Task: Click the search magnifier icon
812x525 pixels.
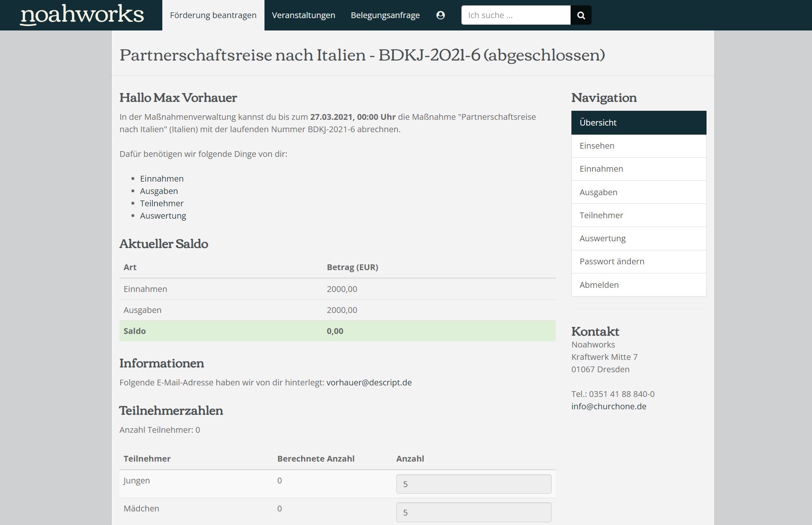Action: (x=581, y=15)
